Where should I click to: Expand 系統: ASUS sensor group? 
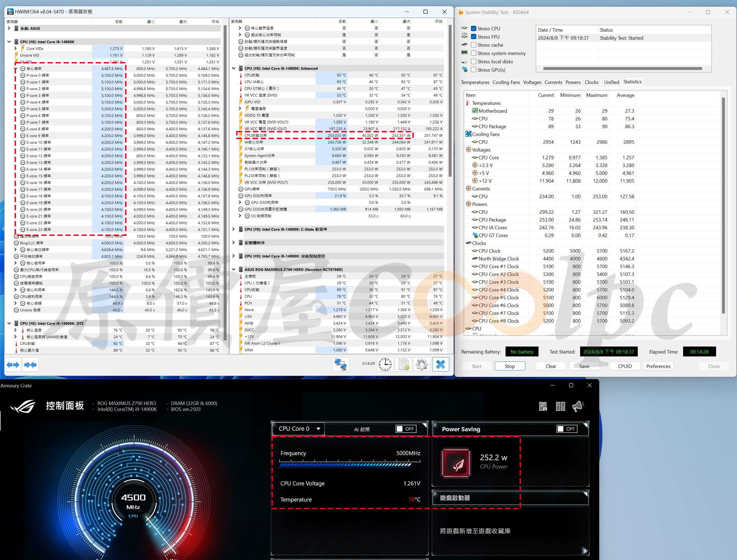point(9,28)
